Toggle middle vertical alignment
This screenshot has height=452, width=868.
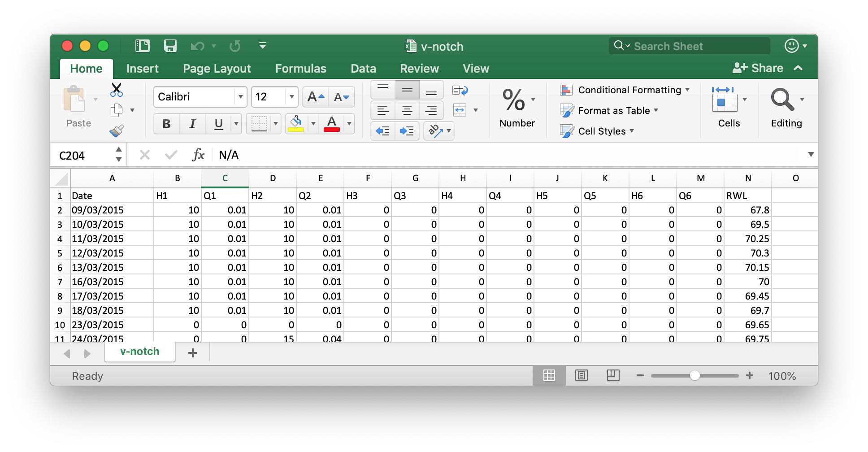[x=407, y=90]
